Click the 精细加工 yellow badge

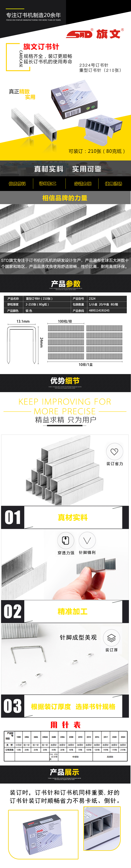click(x=47, y=184)
